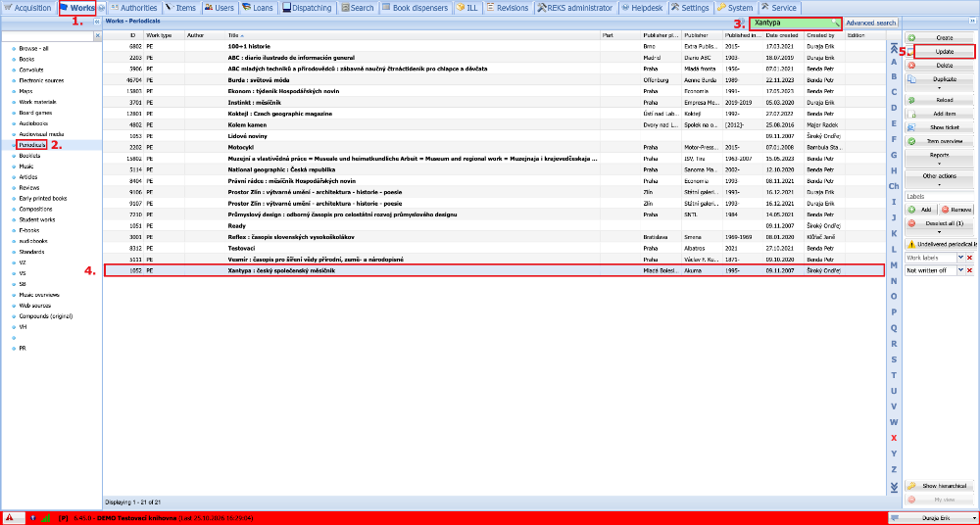Open the Settings tab
The image size is (980, 525).
pos(691,8)
